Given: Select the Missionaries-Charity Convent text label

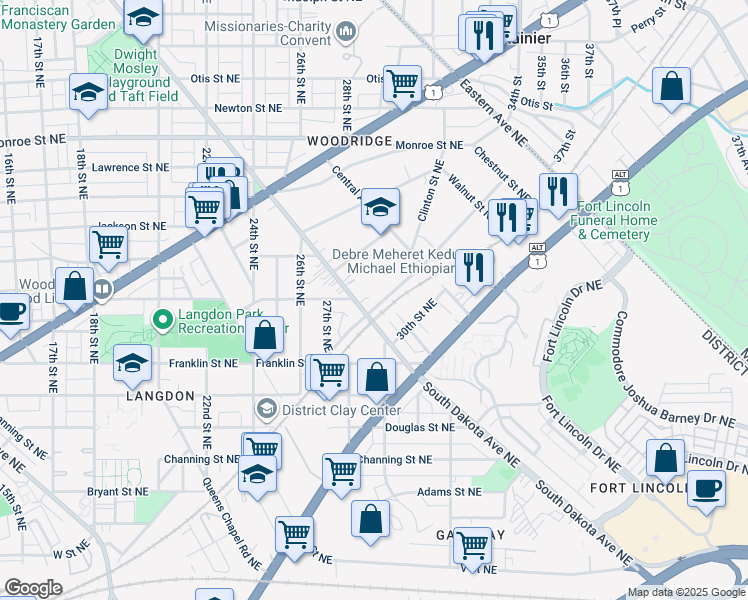Looking at the screenshot, I should (268, 33).
